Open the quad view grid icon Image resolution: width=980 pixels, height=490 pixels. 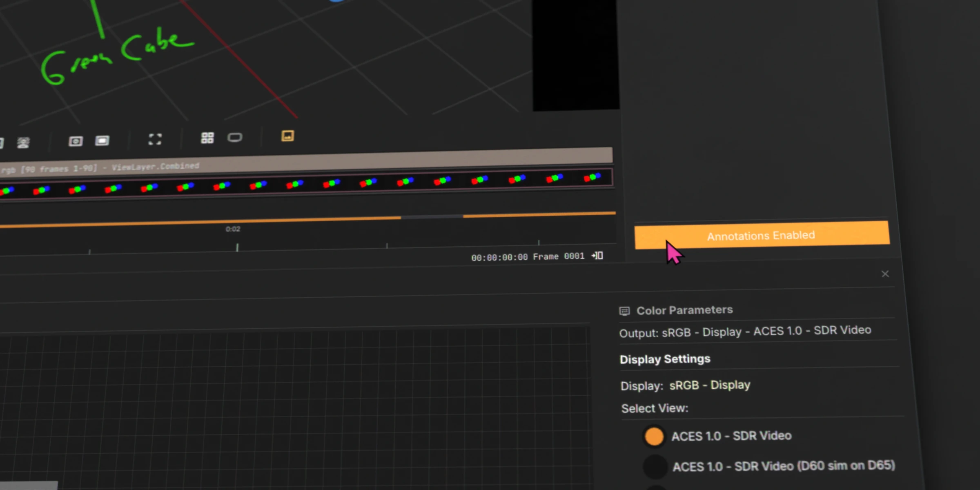(x=207, y=138)
